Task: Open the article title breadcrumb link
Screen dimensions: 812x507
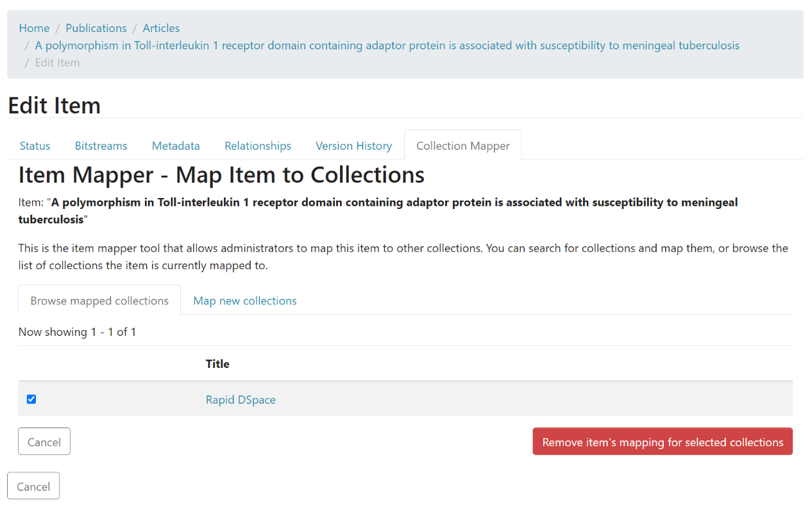Action: click(x=387, y=46)
